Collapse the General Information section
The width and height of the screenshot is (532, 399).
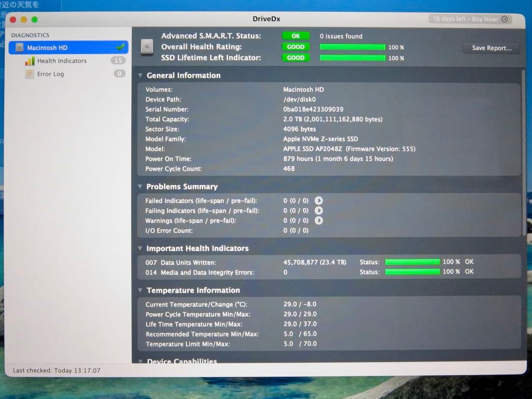[140, 75]
